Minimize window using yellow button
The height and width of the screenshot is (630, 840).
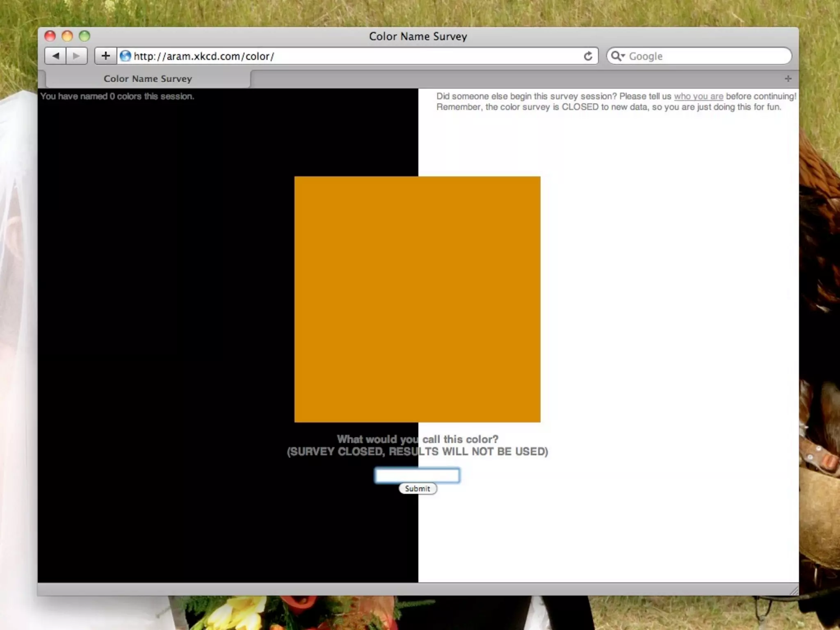tap(67, 36)
